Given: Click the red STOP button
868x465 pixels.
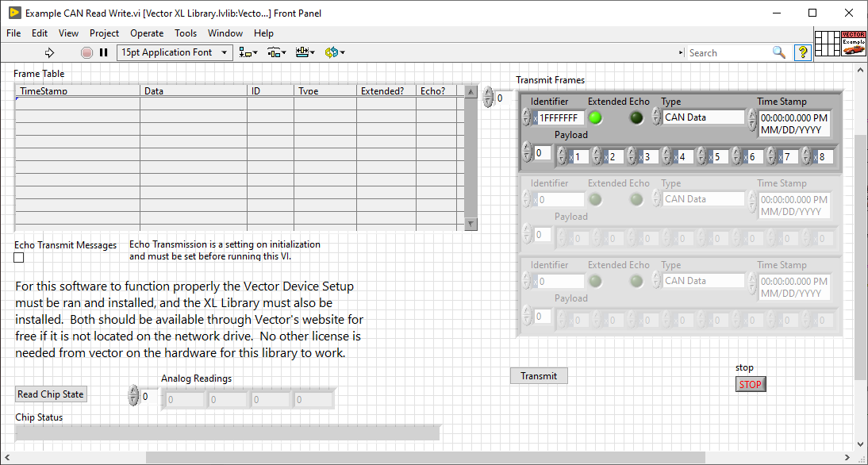Looking at the screenshot, I should click(x=751, y=384).
